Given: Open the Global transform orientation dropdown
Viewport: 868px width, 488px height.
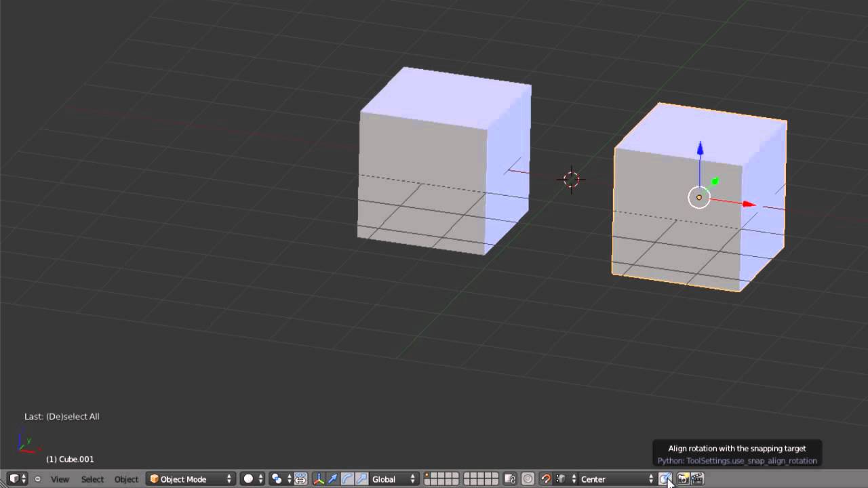Looking at the screenshot, I should 394,479.
